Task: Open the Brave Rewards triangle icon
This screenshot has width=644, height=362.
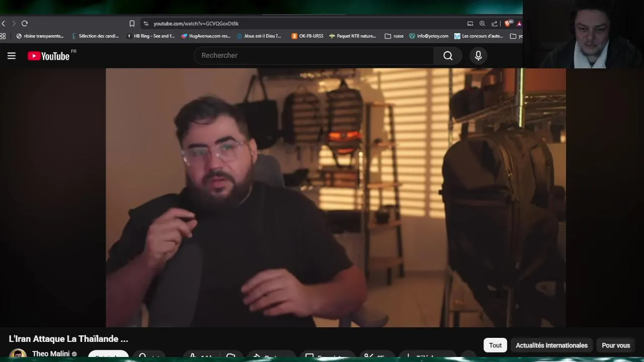Action: click(x=519, y=24)
